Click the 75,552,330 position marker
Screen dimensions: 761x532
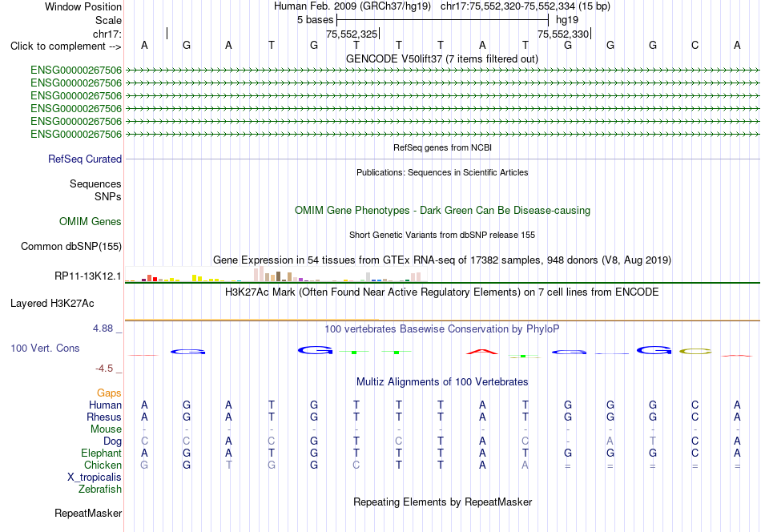pyautogui.click(x=564, y=34)
